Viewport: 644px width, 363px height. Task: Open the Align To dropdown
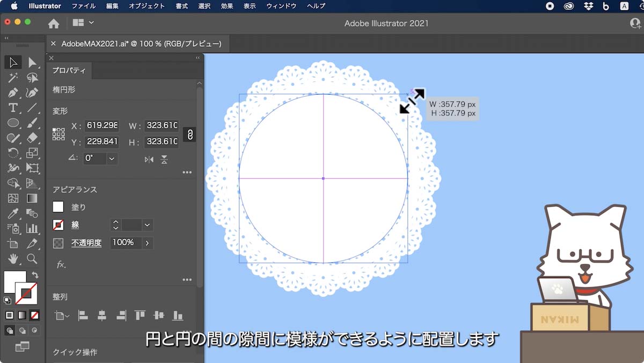pyautogui.click(x=62, y=316)
